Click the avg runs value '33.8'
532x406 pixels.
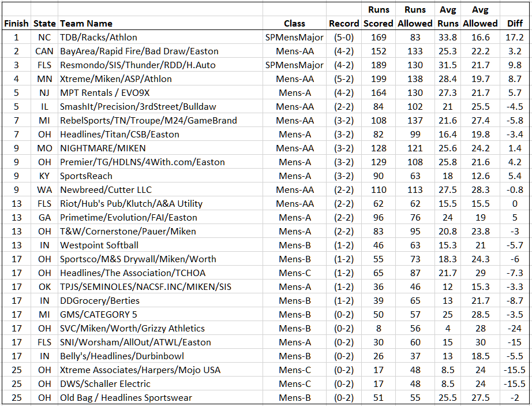pyautogui.click(x=448, y=38)
